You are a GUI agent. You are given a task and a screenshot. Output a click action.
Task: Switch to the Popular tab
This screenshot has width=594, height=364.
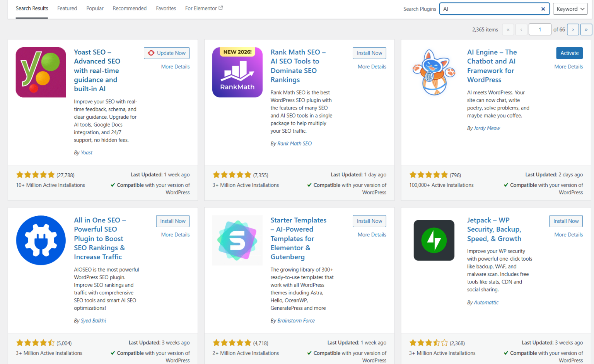95,8
